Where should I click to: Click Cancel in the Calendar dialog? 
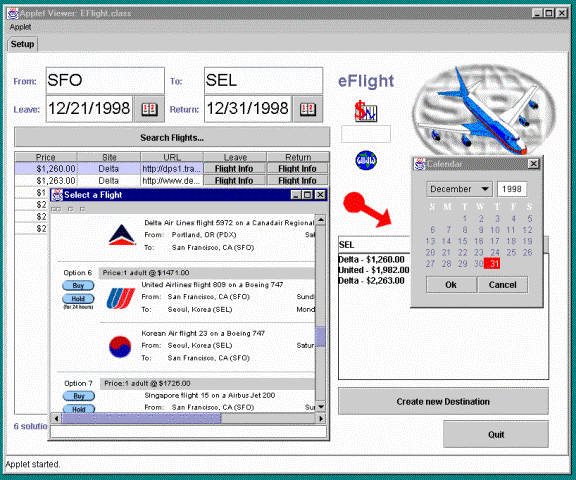pos(502,285)
